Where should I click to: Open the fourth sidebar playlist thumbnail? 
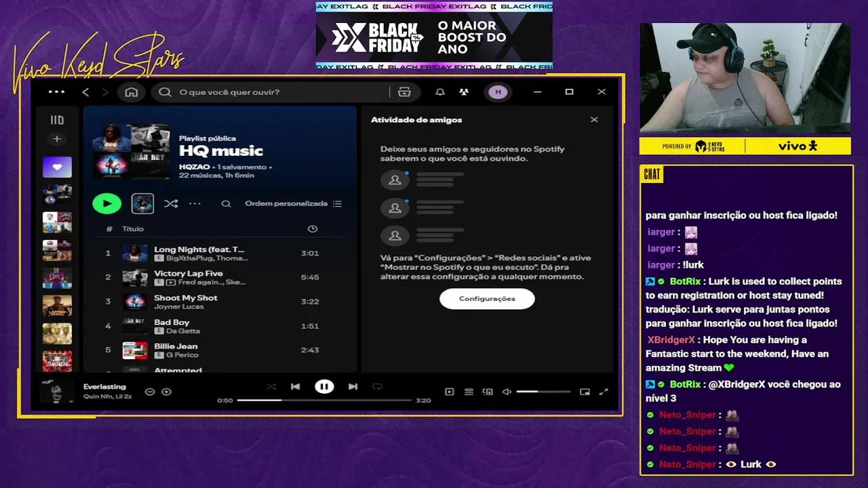(57, 250)
